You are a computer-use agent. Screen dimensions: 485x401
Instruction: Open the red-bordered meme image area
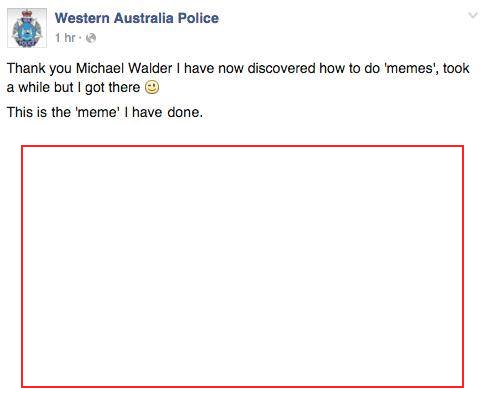pos(242,266)
